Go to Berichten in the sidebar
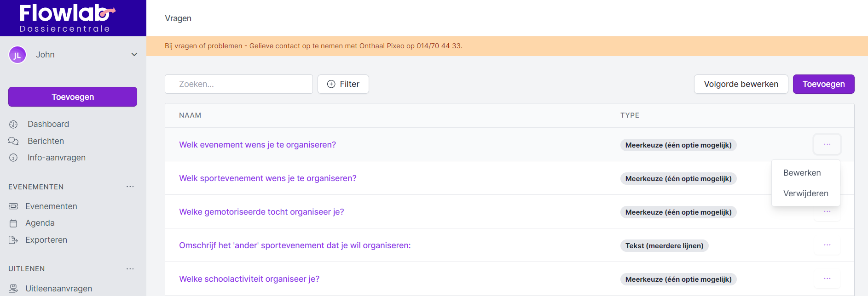The width and height of the screenshot is (868, 296). pos(46,141)
